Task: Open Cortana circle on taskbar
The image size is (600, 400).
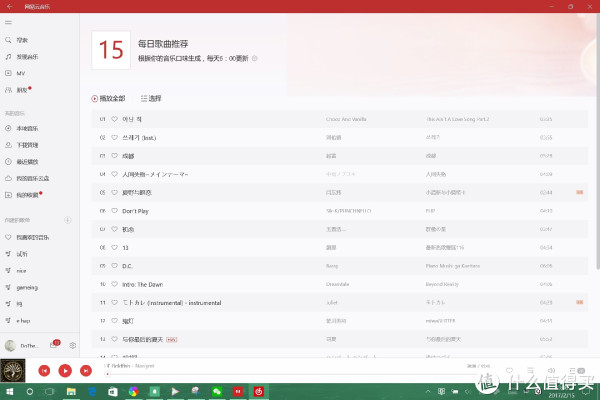Action: click(x=29, y=392)
